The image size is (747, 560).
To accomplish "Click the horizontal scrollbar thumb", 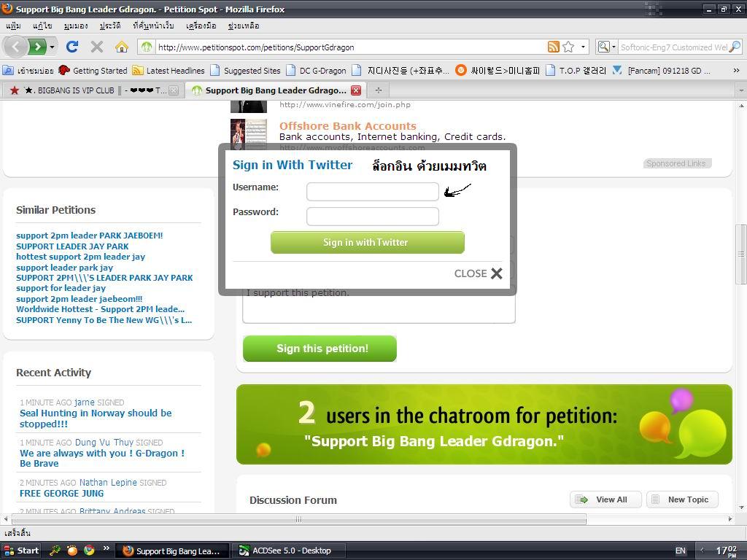I will click(x=298, y=519).
